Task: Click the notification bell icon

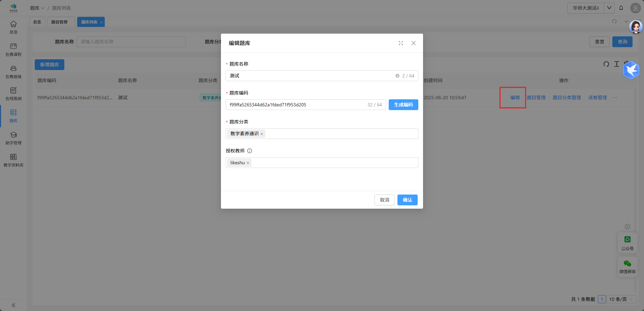Action: pyautogui.click(x=621, y=8)
